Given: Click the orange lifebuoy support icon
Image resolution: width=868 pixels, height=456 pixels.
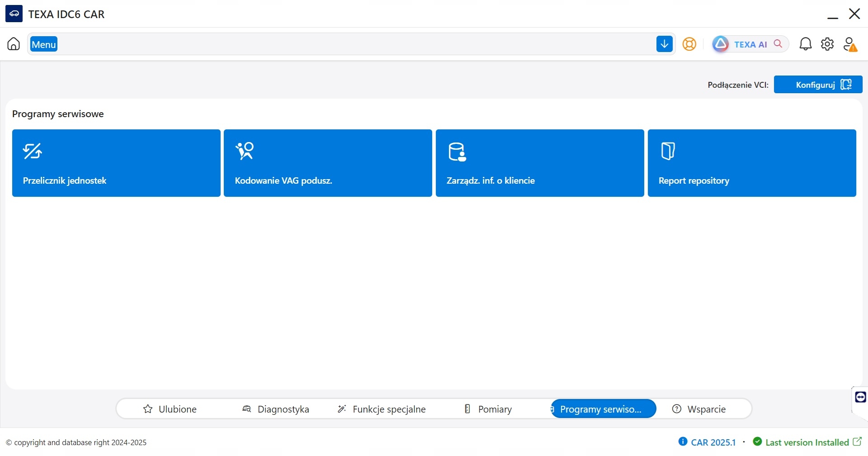Looking at the screenshot, I should [689, 44].
